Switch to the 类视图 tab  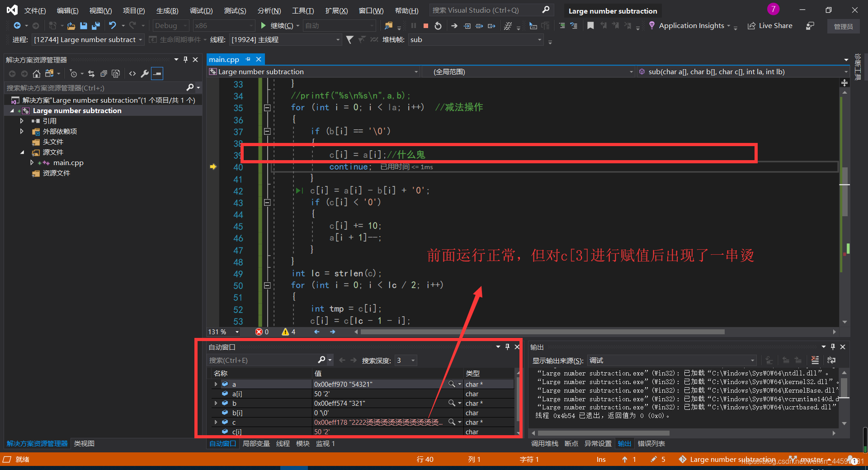[x=84, y=443]
